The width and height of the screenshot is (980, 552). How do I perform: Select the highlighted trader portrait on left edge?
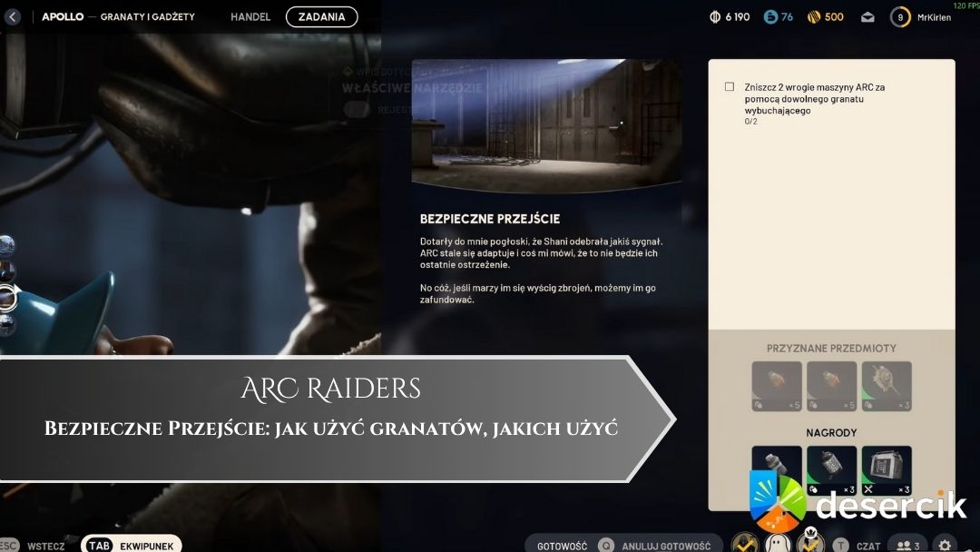[x=7, y=296]
